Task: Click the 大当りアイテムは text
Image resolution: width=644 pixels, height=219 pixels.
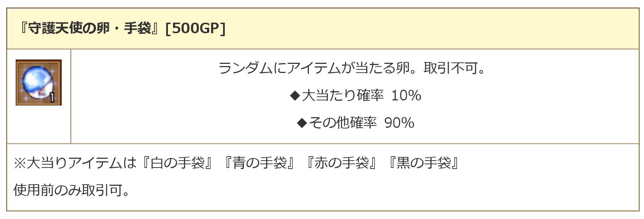Action: (x=81, y=163)
